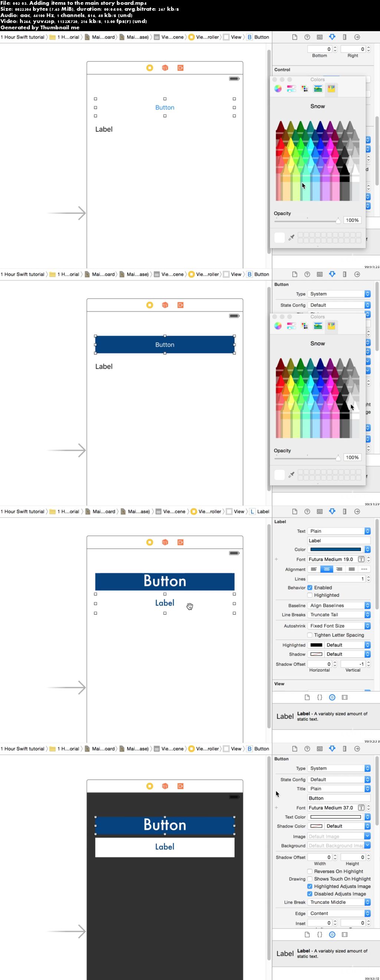Show Object library icon under the Futura 37.0 Button inspector

pyautogui.click(x=332, y=934)
